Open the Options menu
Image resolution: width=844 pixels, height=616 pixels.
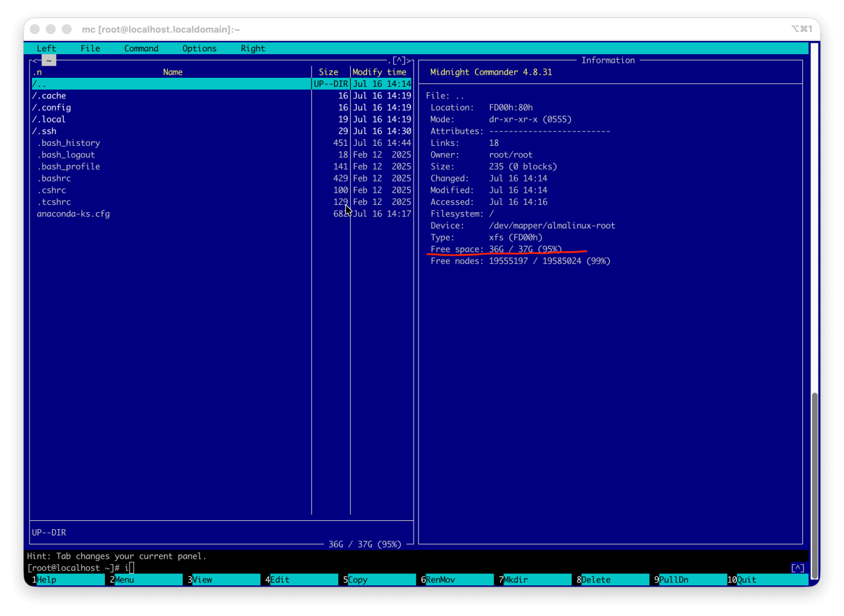[x=200, y=48]
